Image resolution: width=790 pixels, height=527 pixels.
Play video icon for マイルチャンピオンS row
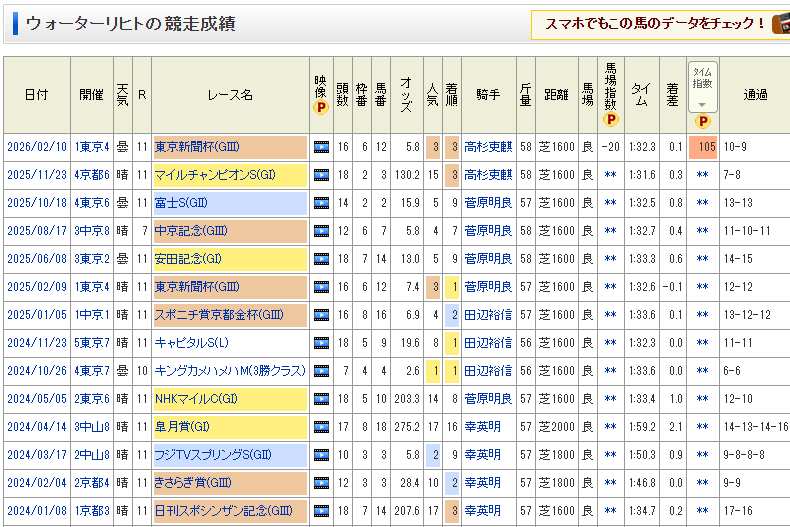320,175
